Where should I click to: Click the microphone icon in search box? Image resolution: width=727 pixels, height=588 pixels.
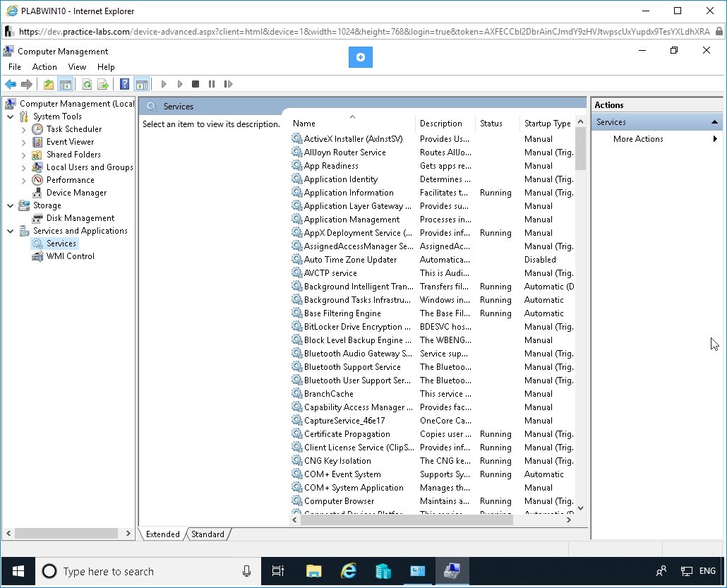pos(246,571)
